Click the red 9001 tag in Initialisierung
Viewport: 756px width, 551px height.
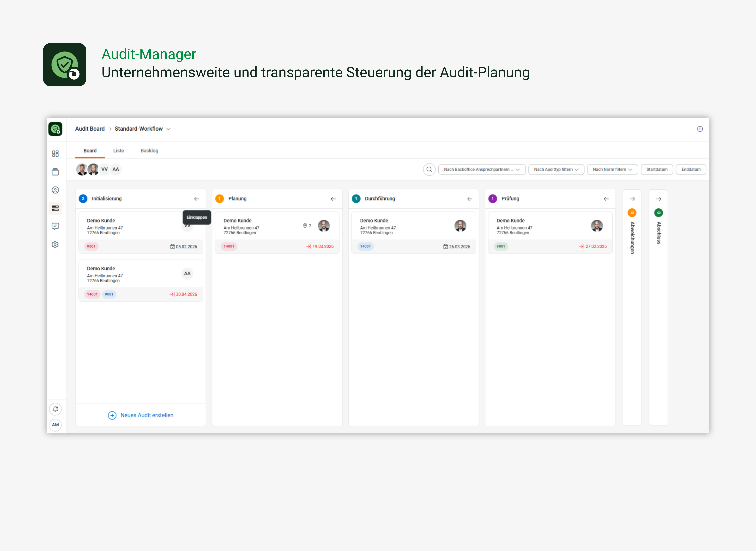91,247
